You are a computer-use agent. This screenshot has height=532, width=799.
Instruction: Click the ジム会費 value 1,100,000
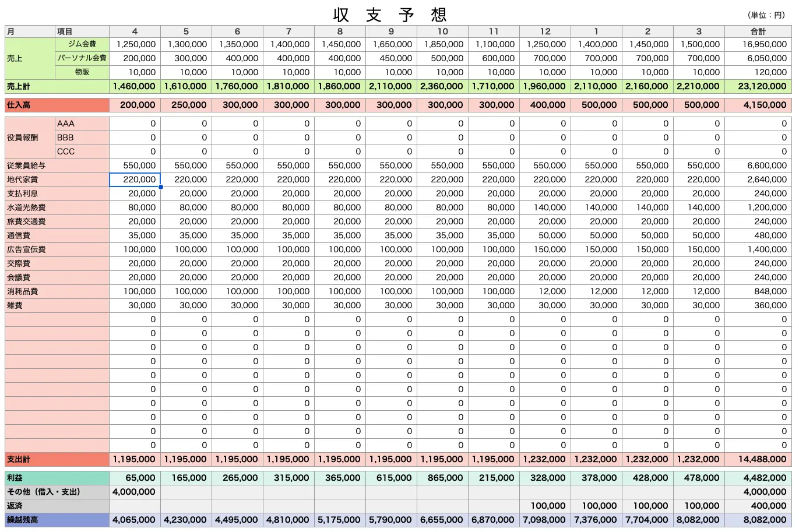[x=494, y=44]
